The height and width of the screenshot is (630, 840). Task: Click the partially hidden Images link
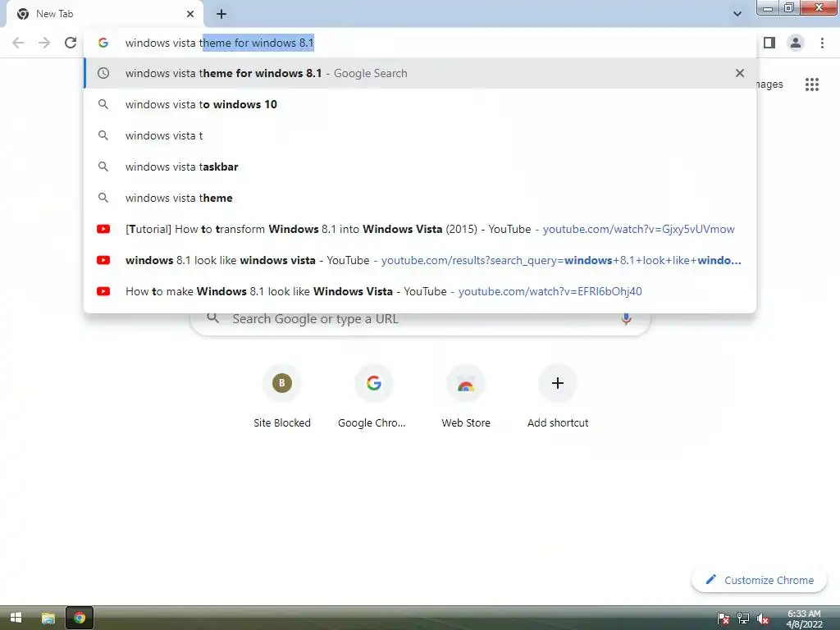tap(769, 84)
